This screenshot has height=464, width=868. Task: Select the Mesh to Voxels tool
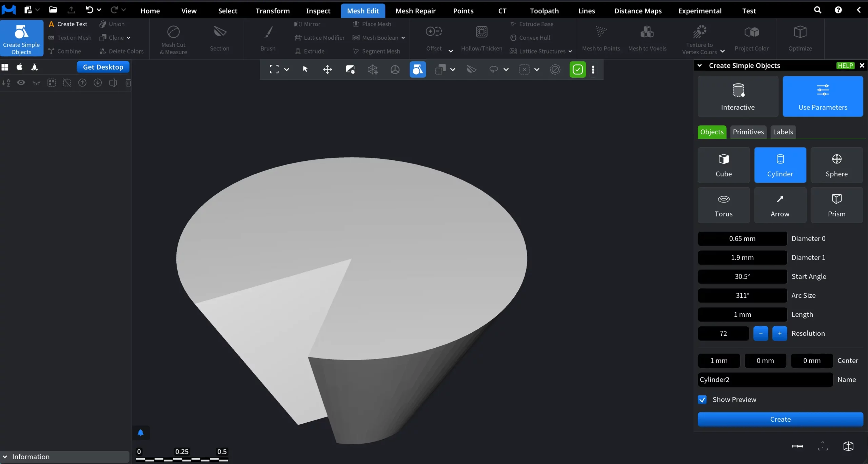pyautogui.click(x=647, y=39)
